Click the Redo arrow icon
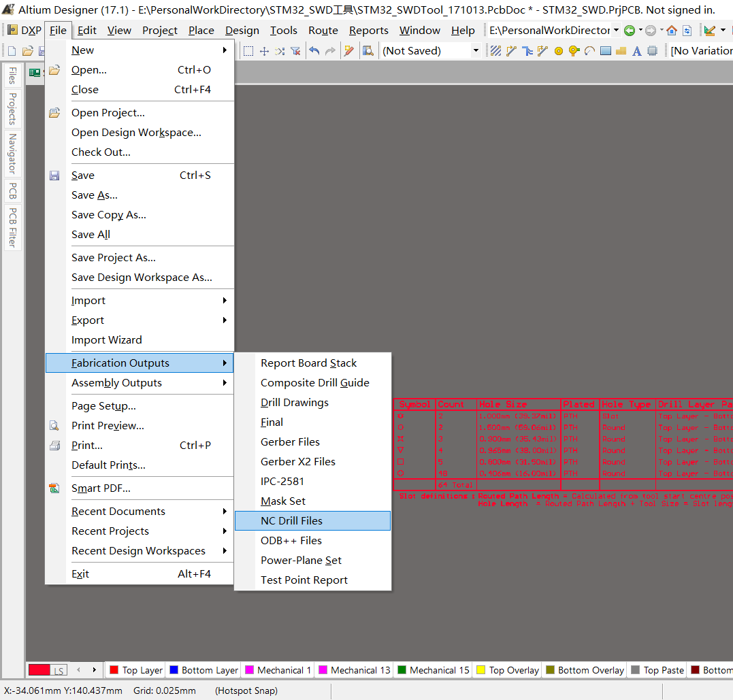The height and width of the screenshot is (700, 733). [330, 51]
